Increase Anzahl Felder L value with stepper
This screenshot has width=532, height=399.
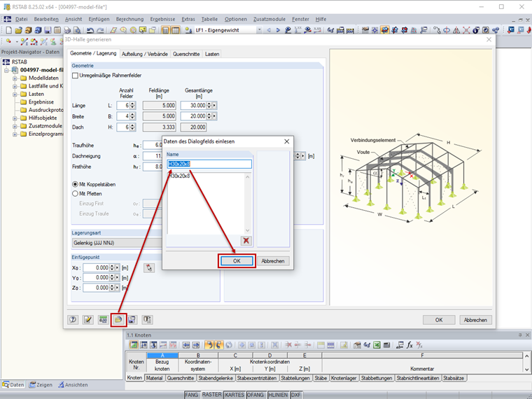click(132, 104)
